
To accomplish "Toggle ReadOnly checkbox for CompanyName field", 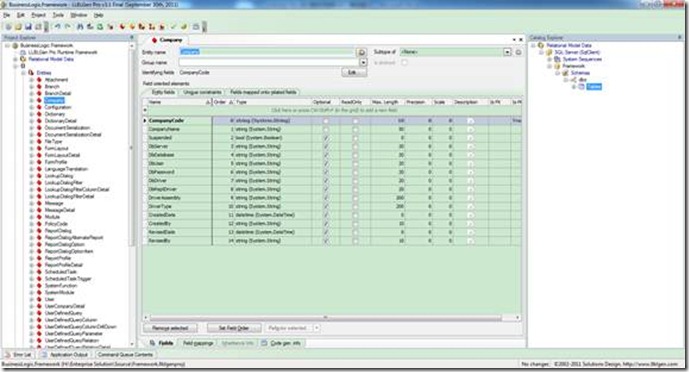I will [x=355, y=129].
